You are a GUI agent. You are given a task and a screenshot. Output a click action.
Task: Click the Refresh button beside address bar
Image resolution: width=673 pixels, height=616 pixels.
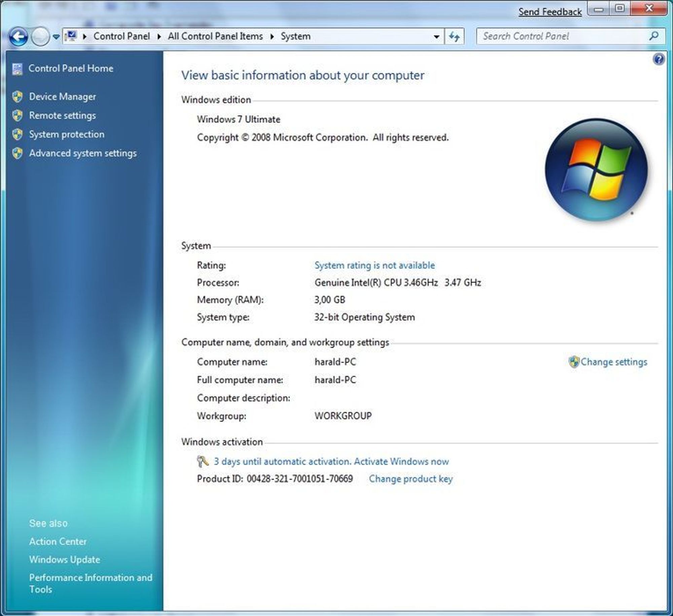(454, 36)
